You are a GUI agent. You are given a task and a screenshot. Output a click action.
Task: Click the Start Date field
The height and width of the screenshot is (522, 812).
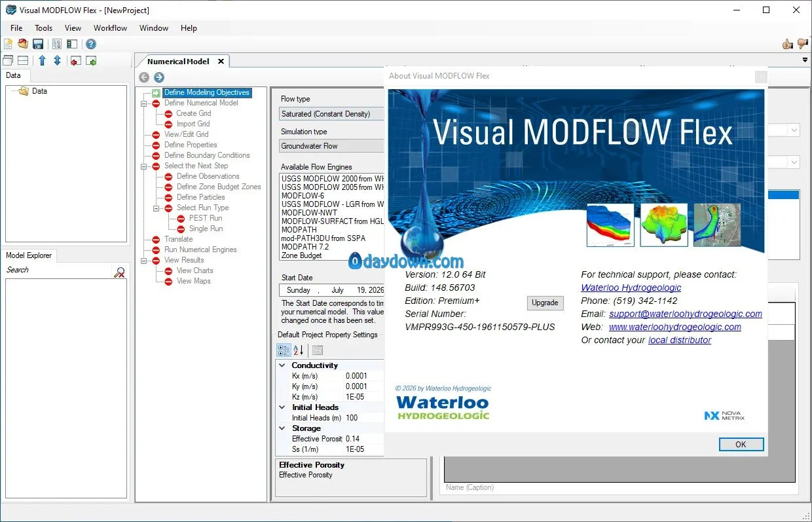332,290
